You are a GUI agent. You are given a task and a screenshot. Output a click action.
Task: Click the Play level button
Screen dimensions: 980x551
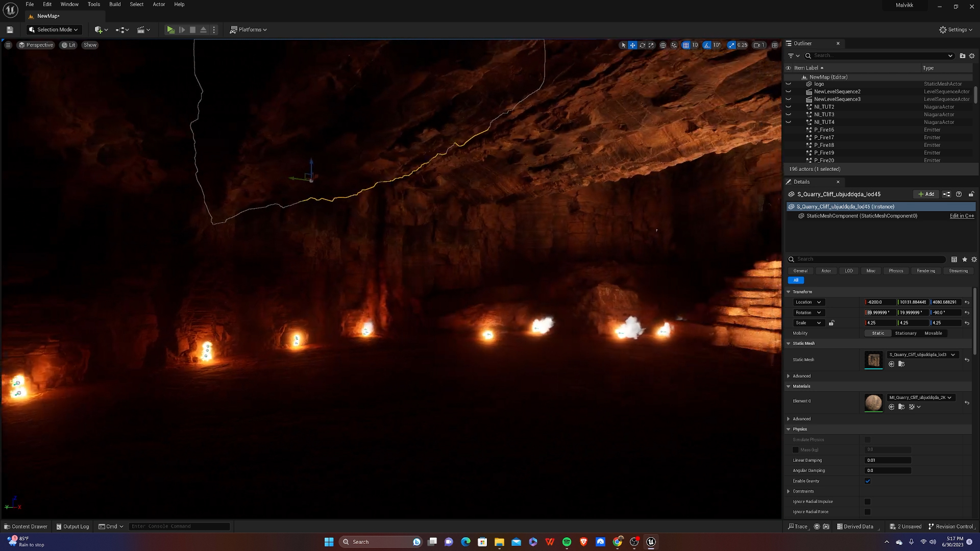[x=170, y=30]
